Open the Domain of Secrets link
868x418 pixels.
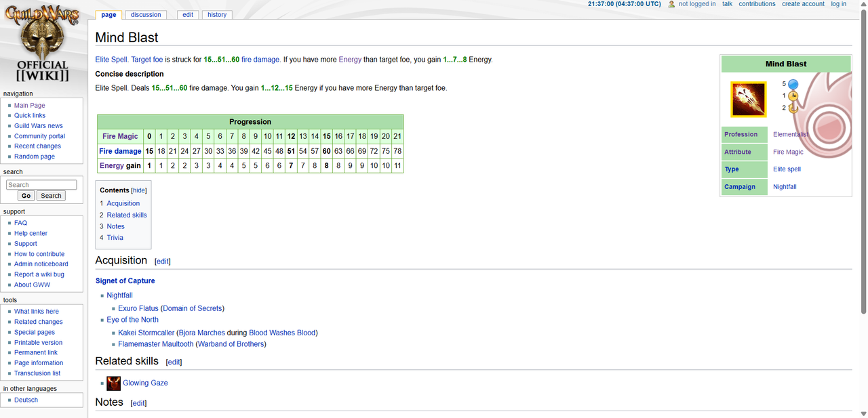[192, 308]
